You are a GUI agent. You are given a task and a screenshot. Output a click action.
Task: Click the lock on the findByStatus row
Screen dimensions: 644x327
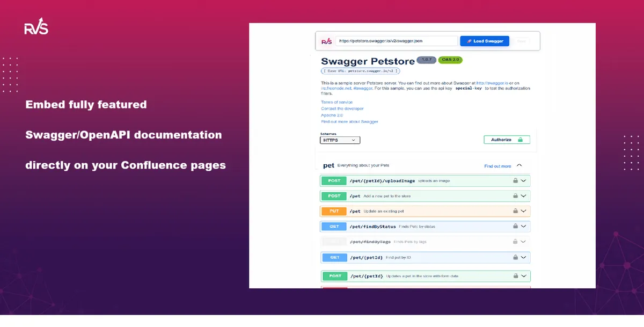515,227
